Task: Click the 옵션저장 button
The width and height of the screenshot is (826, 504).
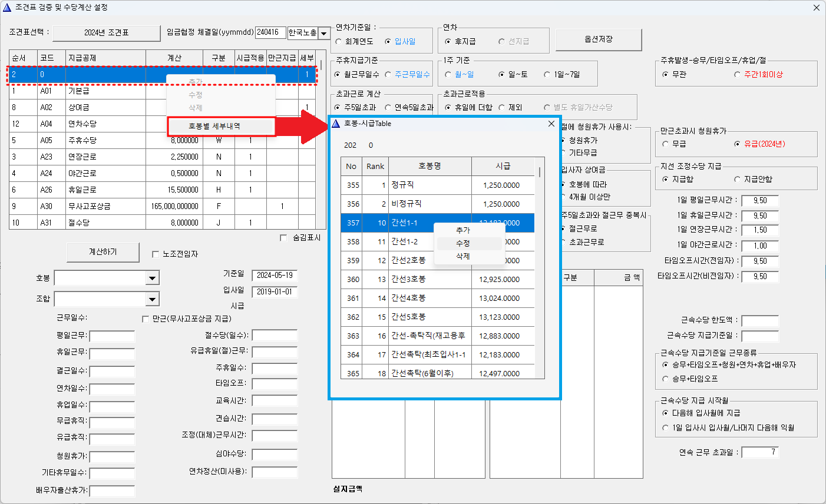Action: [599, 39]
